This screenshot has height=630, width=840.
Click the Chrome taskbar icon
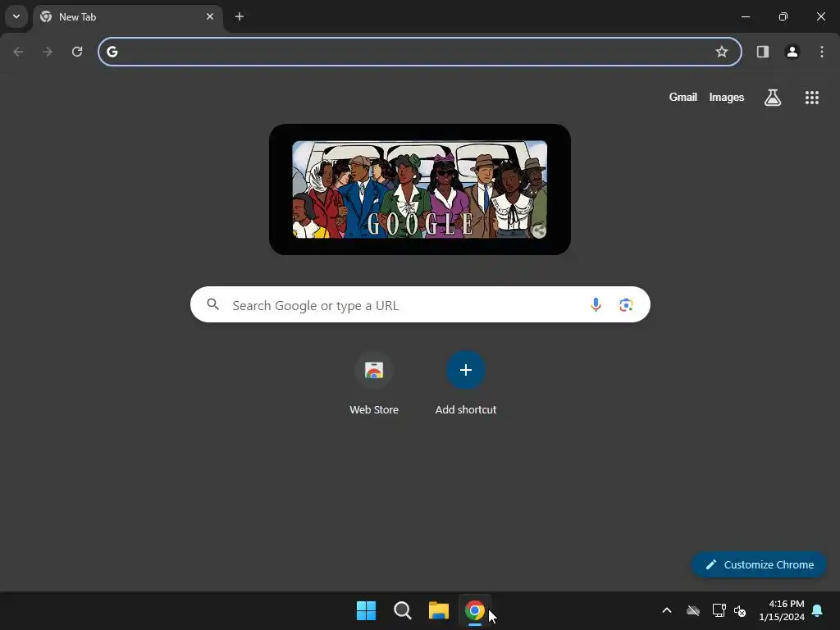coord(475,610)
